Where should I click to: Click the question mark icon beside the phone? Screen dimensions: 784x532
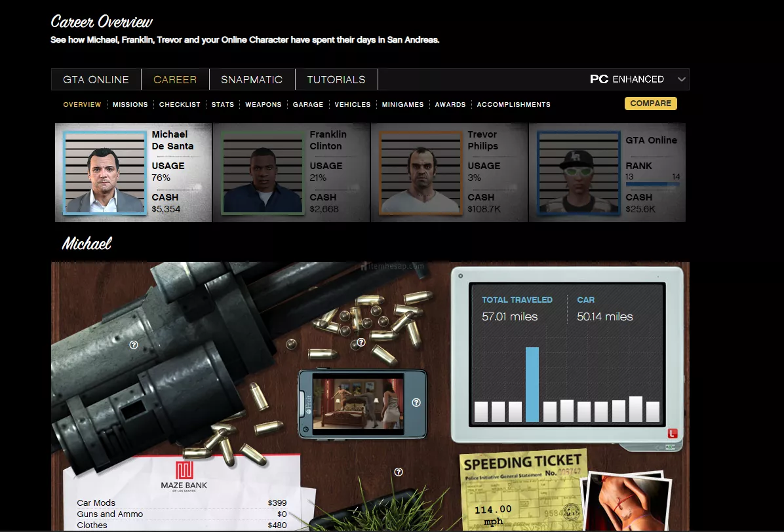(x=416, y=402)
